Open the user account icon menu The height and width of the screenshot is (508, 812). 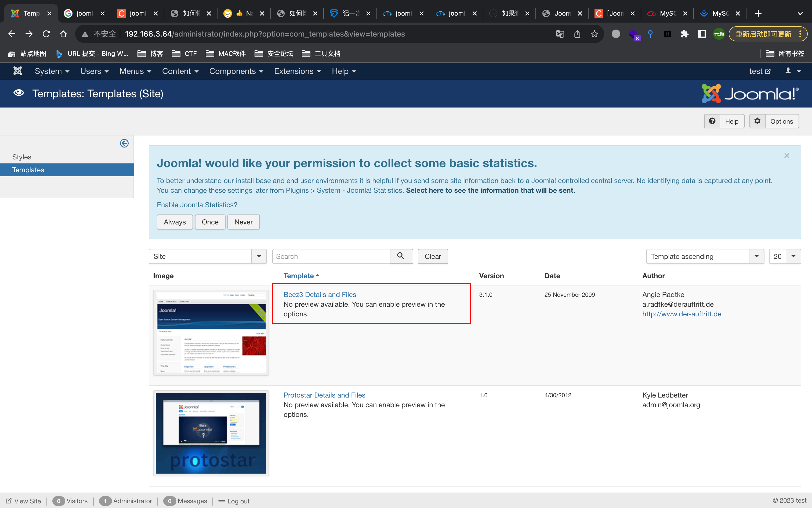click(793, 71)
